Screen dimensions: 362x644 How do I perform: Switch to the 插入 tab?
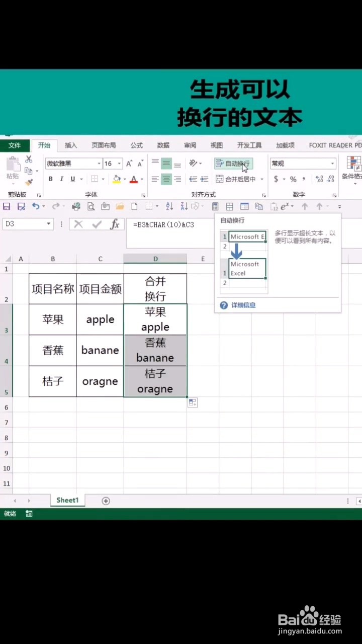tap(71, 145)
